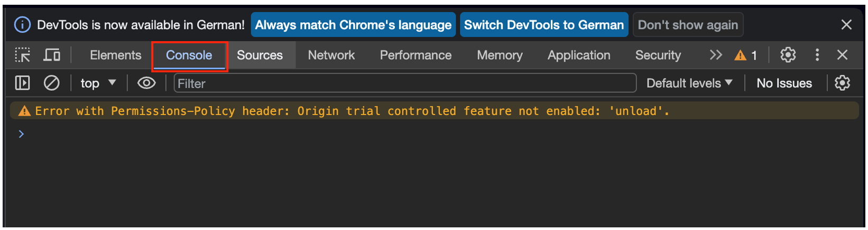Dismiss the language infobar with X
Viewport: 868px width, 230px height.
(846, 25)
